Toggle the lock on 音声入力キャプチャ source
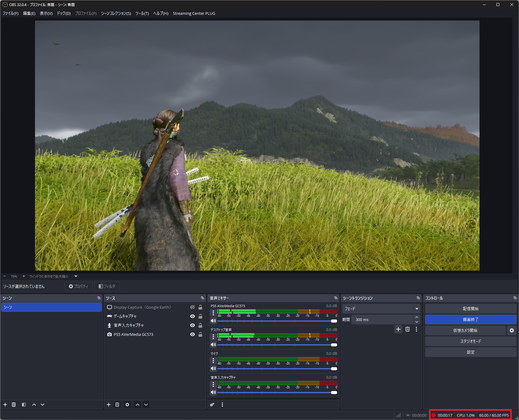Image resolution: width=519 pixels, height=420 pixels. [x=200, y=325]
